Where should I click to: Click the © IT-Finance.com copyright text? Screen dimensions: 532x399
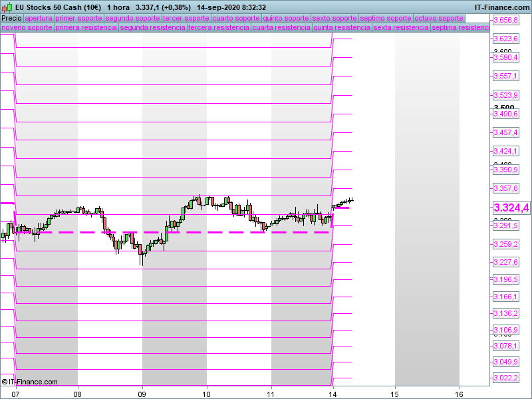[30, 382]
